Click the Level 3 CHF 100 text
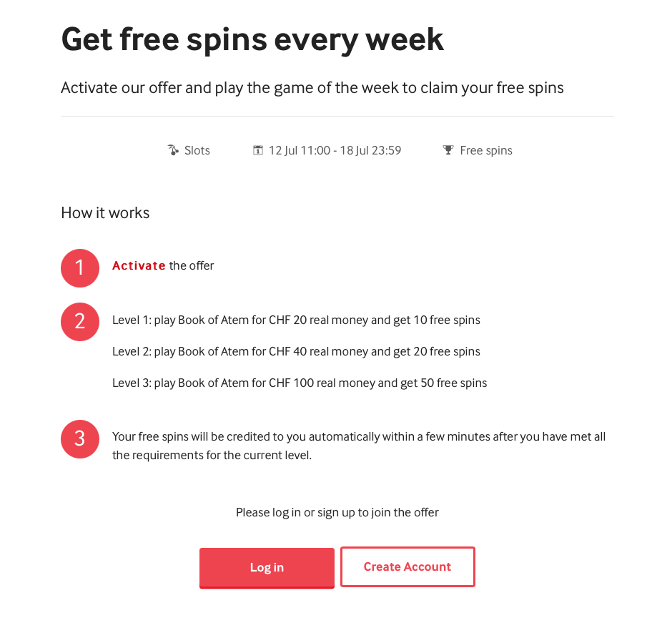672x618 pixels. [300, 383]
